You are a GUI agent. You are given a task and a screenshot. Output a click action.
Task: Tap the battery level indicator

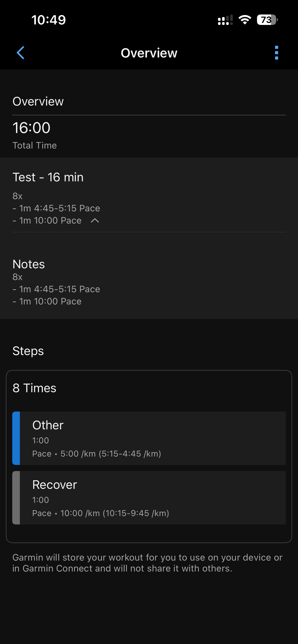coord(267,20)
